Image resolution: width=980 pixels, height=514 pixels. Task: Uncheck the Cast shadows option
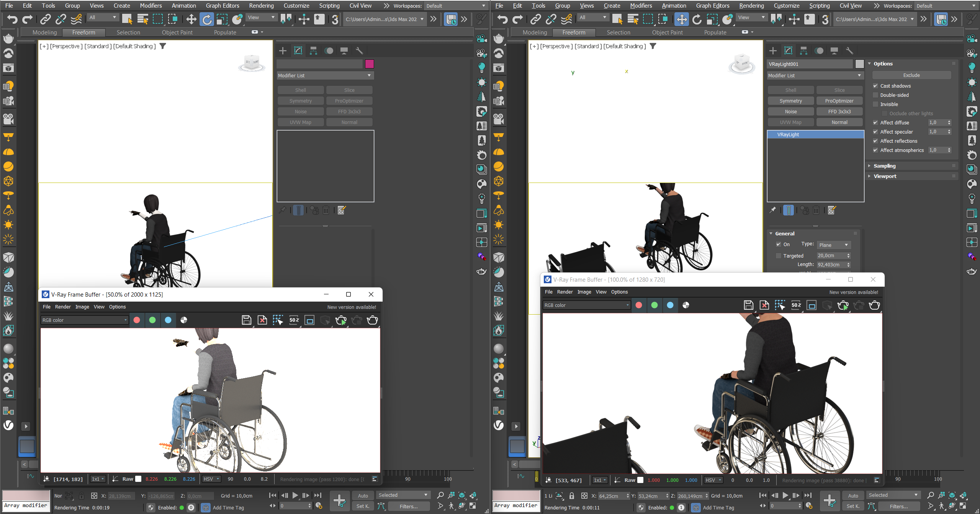click(875, 86)
